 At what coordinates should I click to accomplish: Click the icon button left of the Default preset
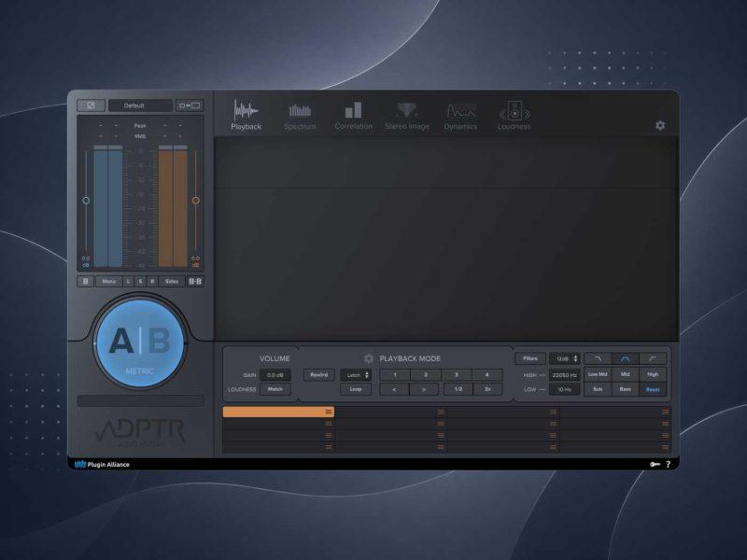tap(91, 105)
